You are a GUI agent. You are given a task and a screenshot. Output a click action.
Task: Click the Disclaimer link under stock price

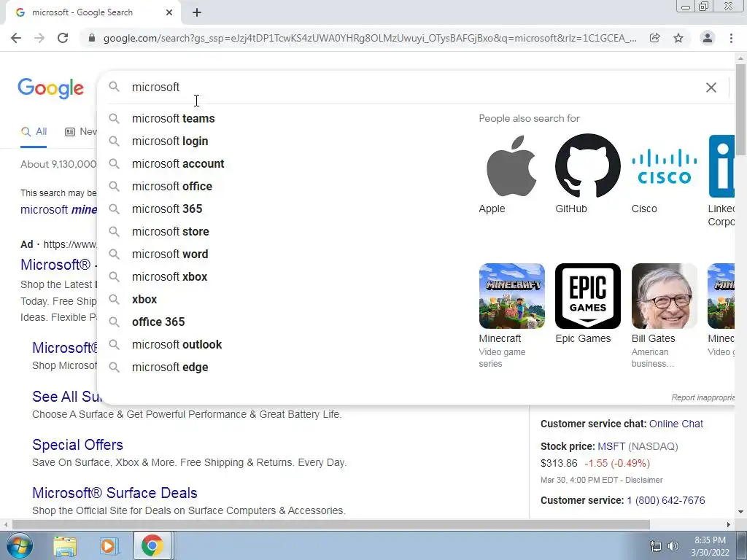click(x=643, y=480)
